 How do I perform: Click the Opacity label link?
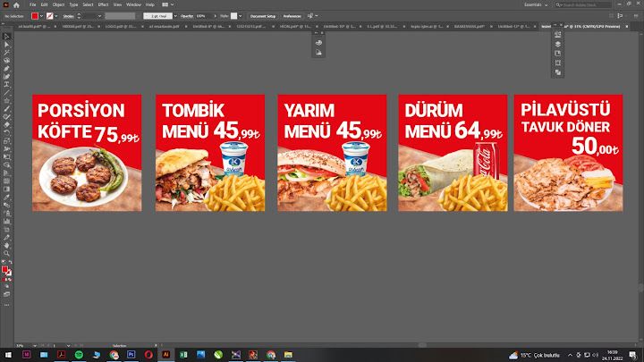187,16
